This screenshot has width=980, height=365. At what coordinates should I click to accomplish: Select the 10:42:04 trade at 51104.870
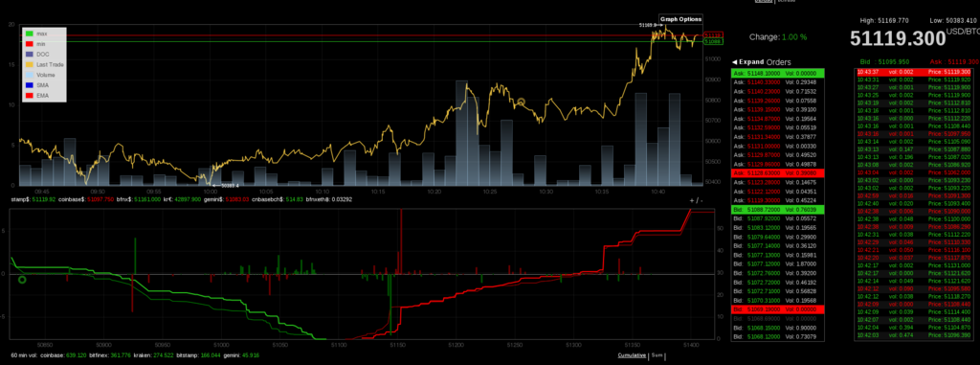point(913,327)
